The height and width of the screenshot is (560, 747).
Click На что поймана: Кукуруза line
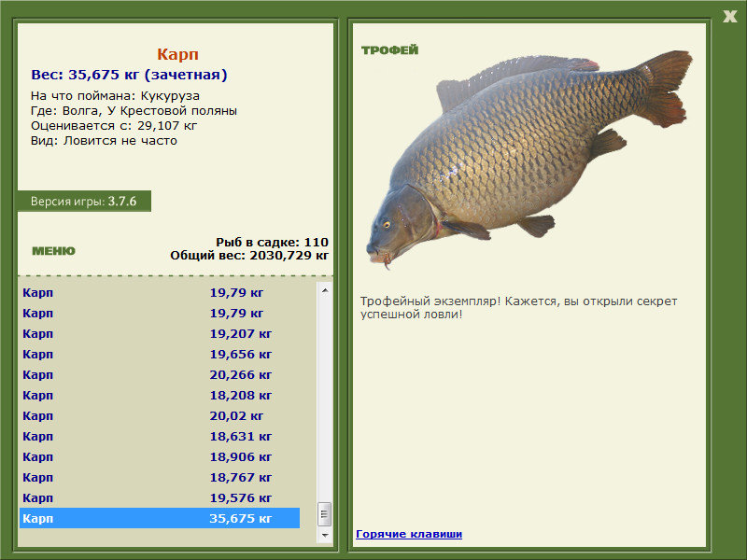[x=115, y=96]
